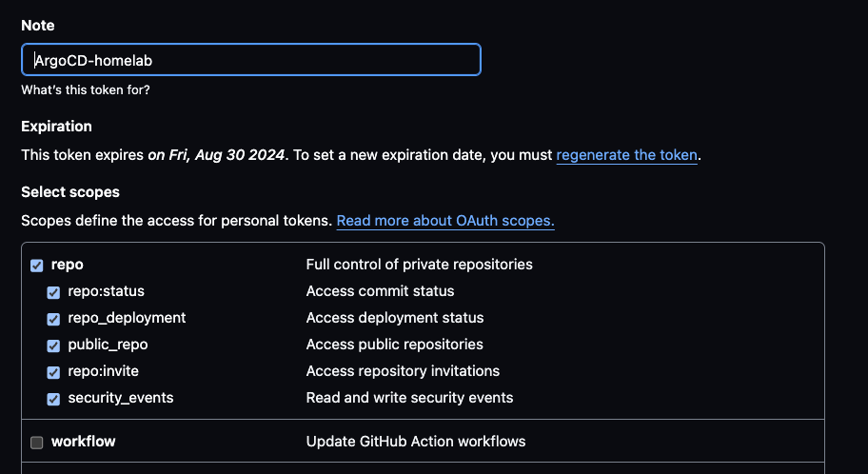This screenshot has width=868, height=474.
Task: Click the "Select scopes" section heading
Action: 70,192
